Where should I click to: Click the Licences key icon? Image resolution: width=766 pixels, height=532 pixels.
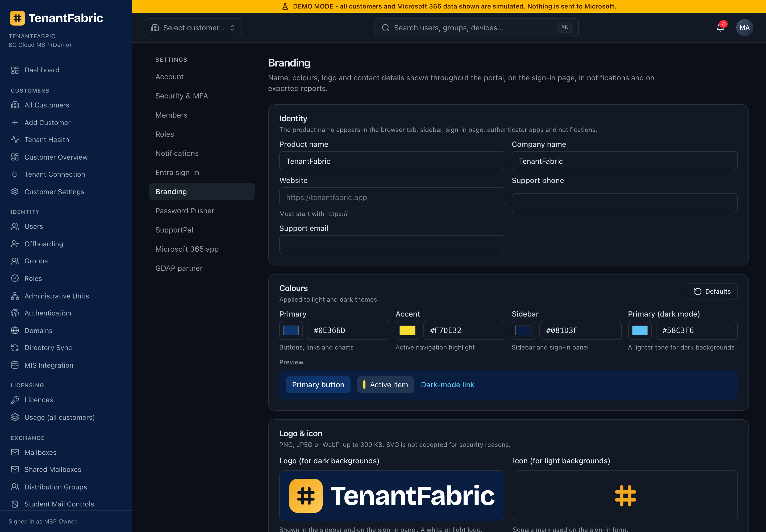[x=15, y=400]
